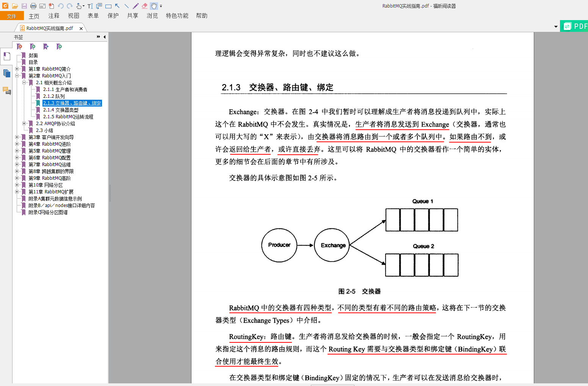The width and height of the screenshot is (588, 386).
Task: Click the 图 2-5 交换器 figure caption
Action: pos(359,291)
